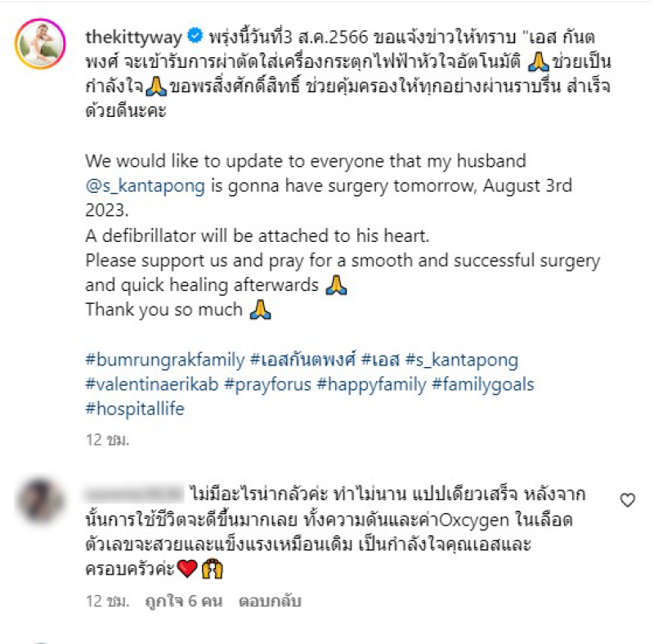654x644 pixels.
Task: Open the #prayforus hashtag
Action: (x=268, y=385)
